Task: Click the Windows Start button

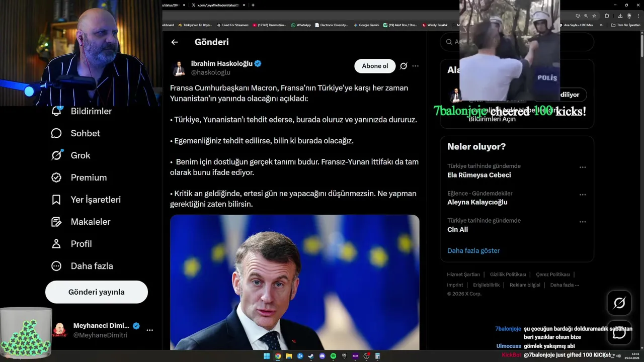Action: click(267, 356)
